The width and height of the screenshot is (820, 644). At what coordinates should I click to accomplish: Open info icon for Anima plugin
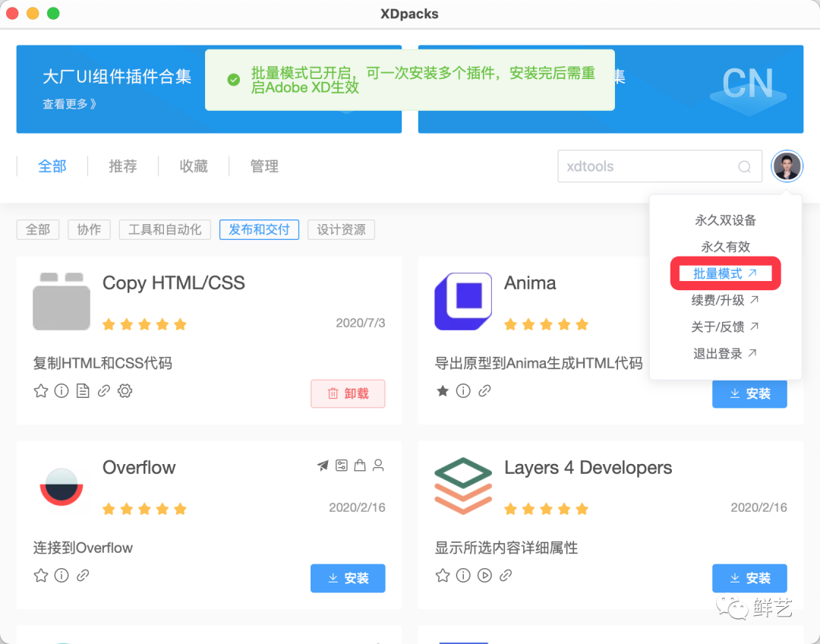coord(463,391)
